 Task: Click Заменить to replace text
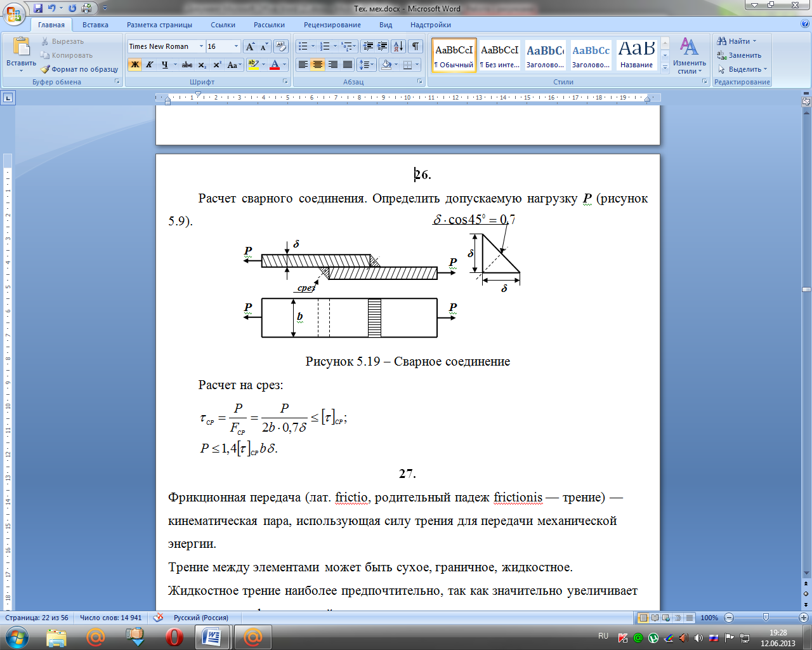pos(740,55)
